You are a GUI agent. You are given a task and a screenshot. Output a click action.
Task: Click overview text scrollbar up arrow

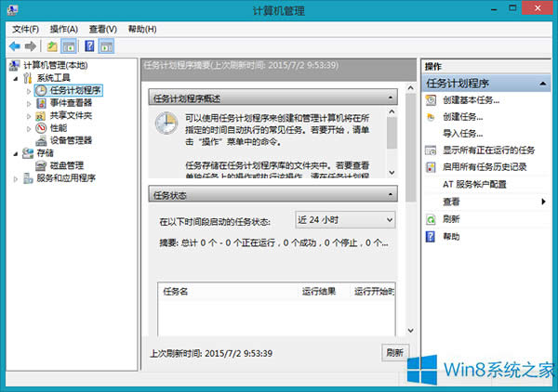tap(392, 111)
